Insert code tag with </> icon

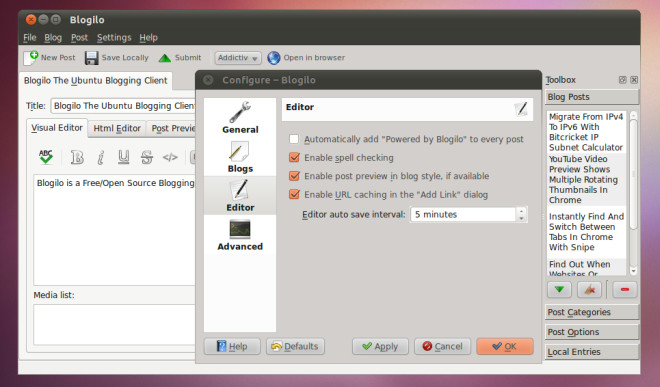[x=170, y=157]
